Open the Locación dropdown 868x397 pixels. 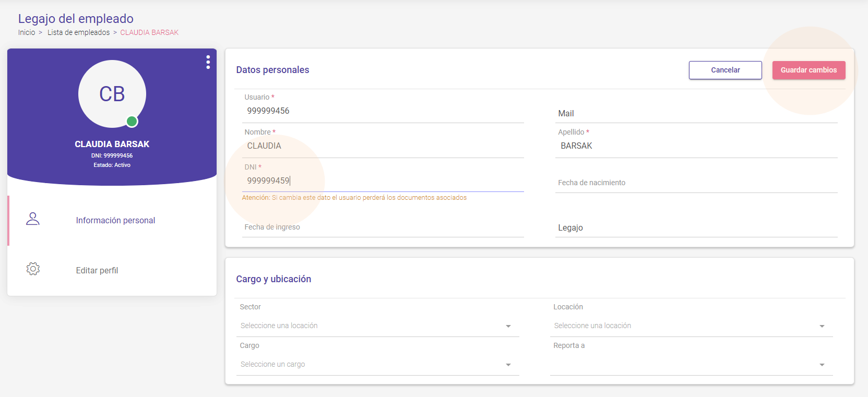[x=691, y=326]
